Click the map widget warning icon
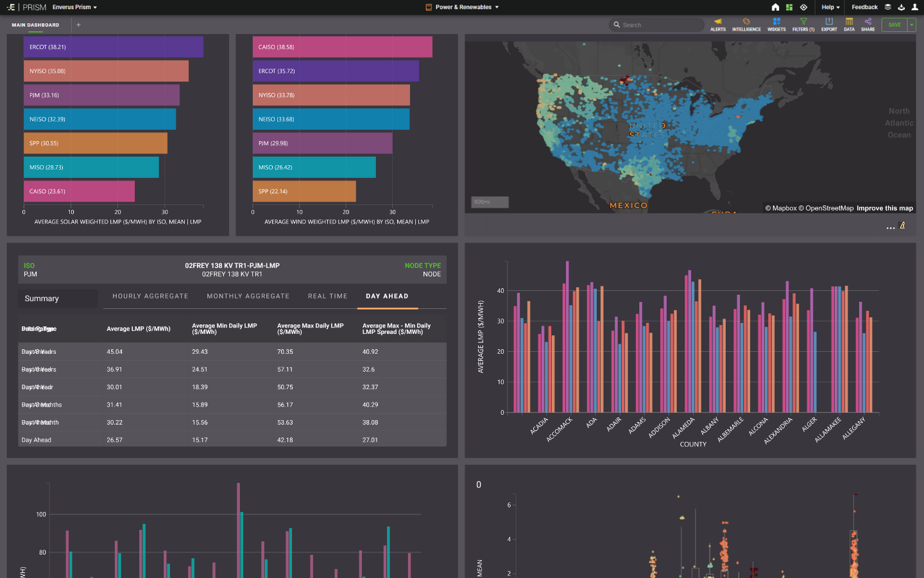This screenshot has width=924, height=578. [902, 225]
